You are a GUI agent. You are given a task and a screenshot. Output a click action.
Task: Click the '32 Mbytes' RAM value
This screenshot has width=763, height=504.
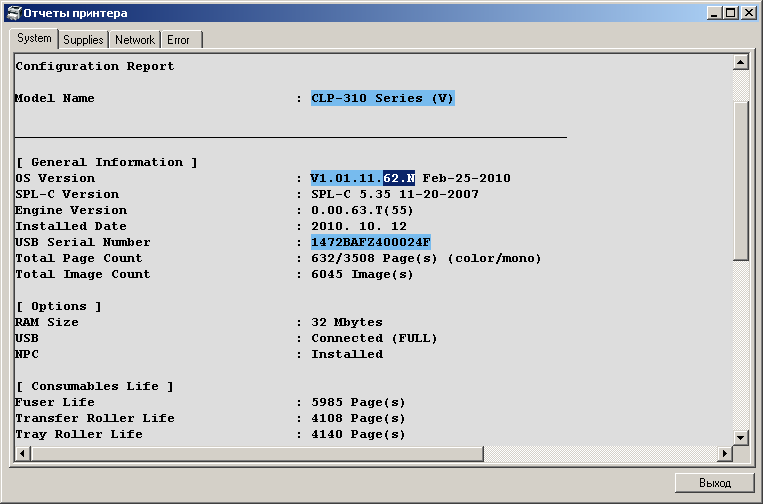click(x=347, y=322)
